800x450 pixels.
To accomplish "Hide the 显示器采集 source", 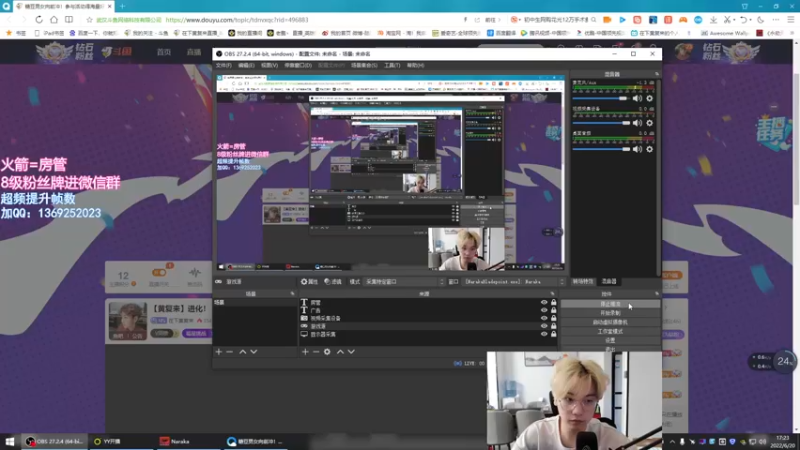I will coord(544,334).
